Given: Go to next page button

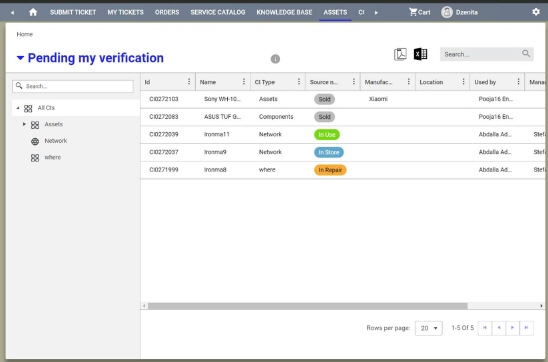Looking at the screenshot, I should coord(513,328).
